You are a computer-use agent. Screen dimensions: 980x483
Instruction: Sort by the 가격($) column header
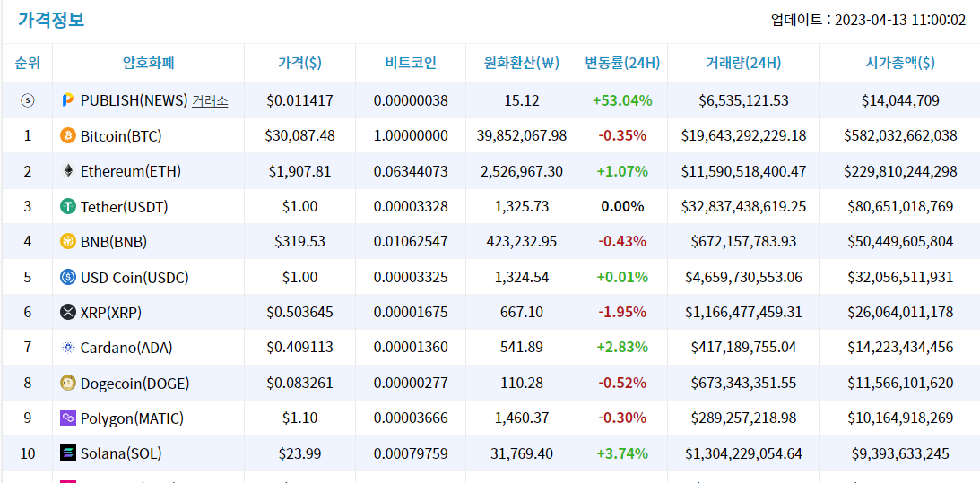coord(300,63)
